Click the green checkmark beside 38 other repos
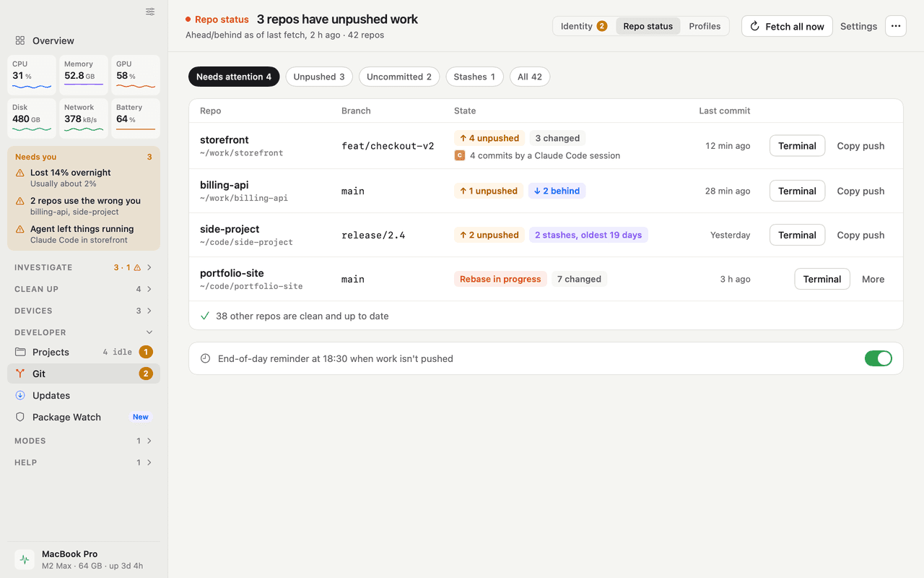924x578 pixels. [x=205, y=316]
